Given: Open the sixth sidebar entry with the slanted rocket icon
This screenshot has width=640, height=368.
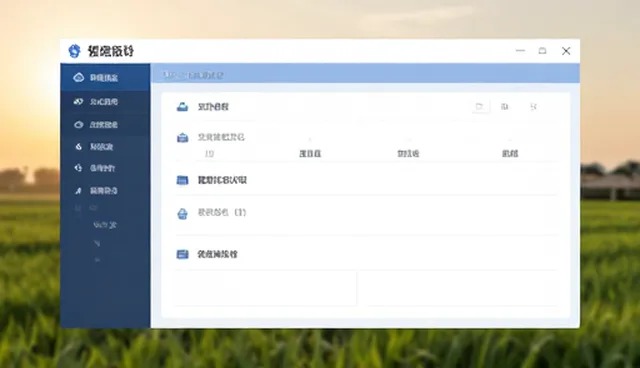Looking at the screenshot, I should click(x=105, y=191).
